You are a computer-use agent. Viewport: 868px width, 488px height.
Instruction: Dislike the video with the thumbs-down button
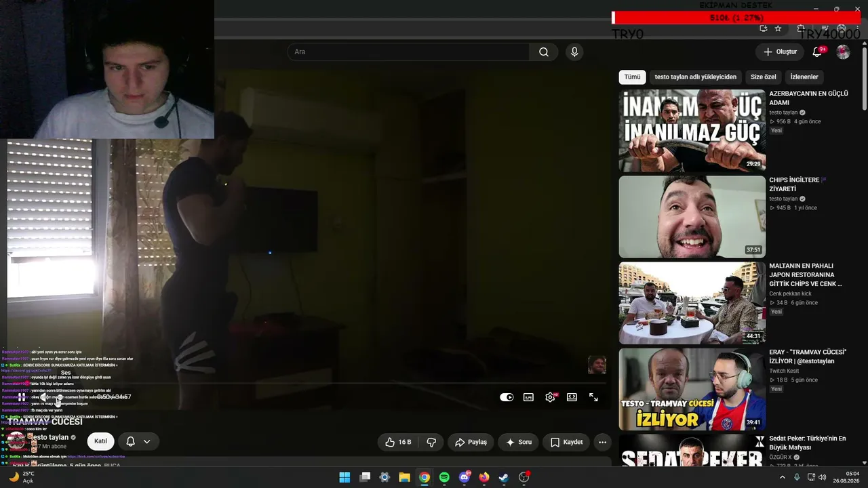point(431,442)
